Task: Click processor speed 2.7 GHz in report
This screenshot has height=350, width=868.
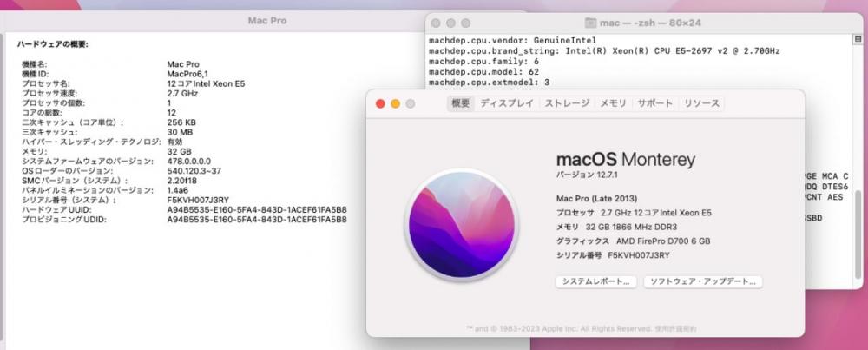Action: click(182, 94)
